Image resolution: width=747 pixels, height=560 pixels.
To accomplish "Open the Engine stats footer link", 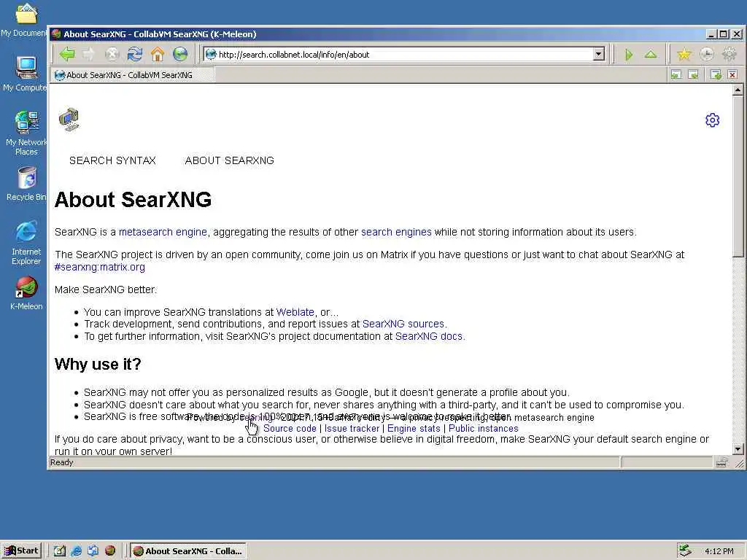I will click(414, 428).
